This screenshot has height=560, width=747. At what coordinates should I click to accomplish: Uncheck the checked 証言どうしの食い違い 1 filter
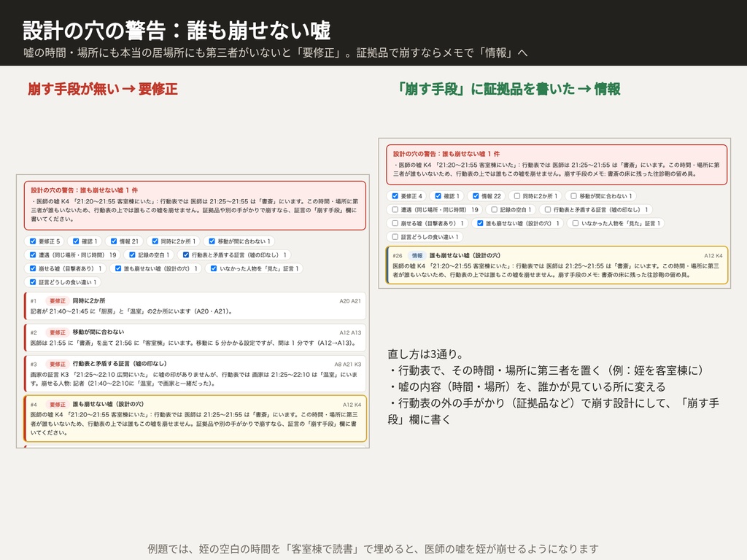[x=33, y=282]
